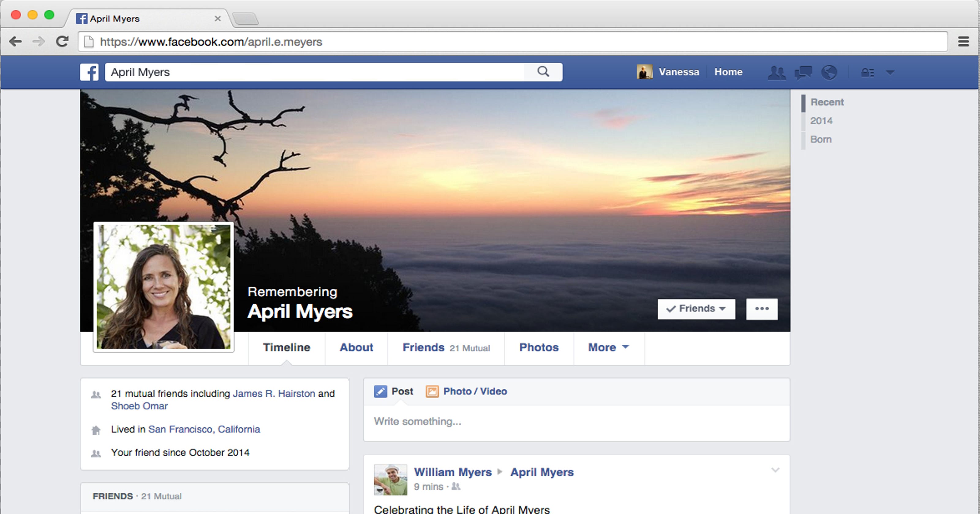Viewport: 980px width, 514px height.
Task: Switch to the About tab
Action: pos(356,347)
